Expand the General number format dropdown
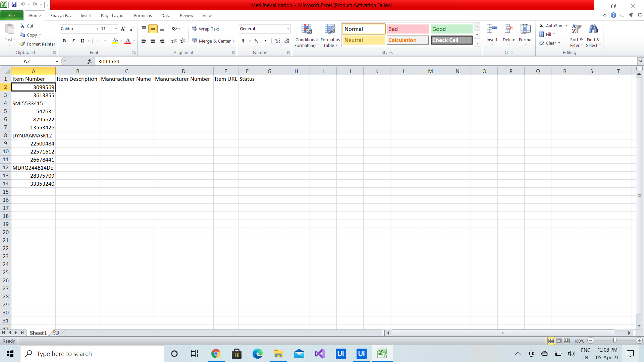Image resolution: width=644 pixels, height=362 pixels. click(x=288, y=29)
